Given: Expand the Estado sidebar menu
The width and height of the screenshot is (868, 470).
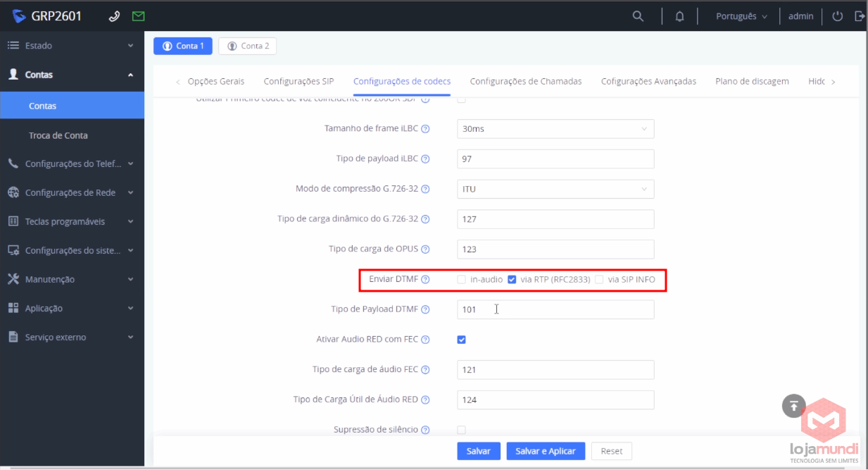Looking at the screenshot, I should click(72, 46).
